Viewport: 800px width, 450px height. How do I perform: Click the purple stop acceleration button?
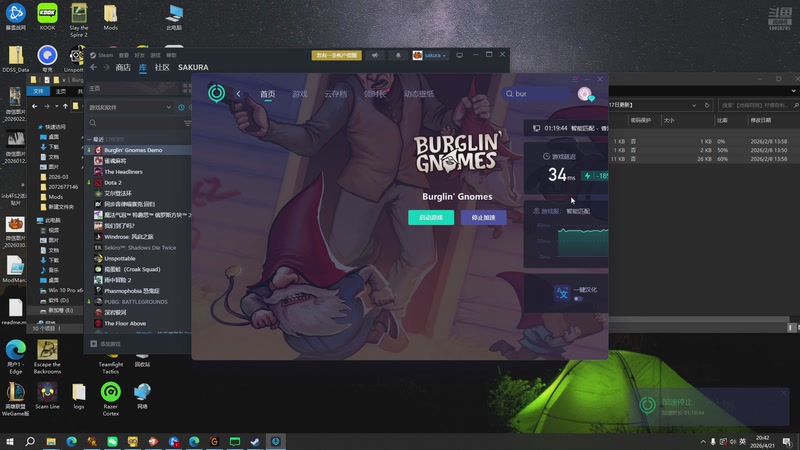coord(484,217)
